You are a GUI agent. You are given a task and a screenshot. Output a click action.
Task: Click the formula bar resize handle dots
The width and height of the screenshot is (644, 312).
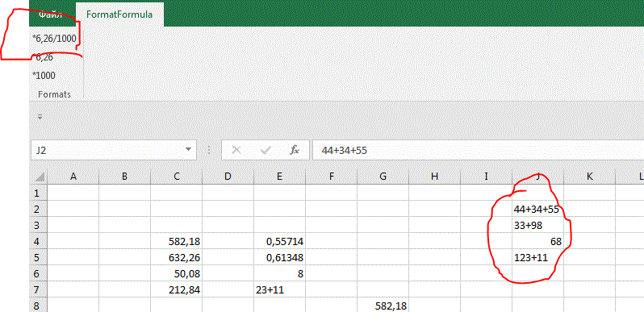click(210, 150)
